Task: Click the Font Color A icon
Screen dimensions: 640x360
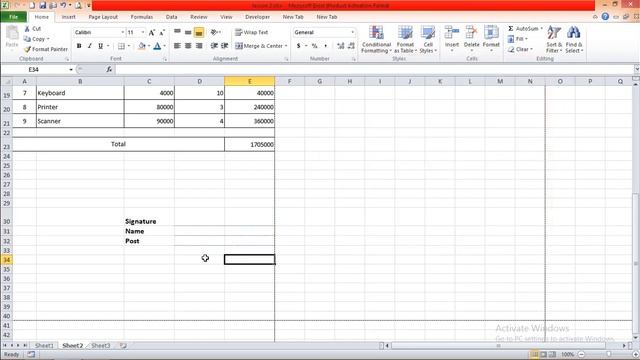Action: [x=157, y=46]
